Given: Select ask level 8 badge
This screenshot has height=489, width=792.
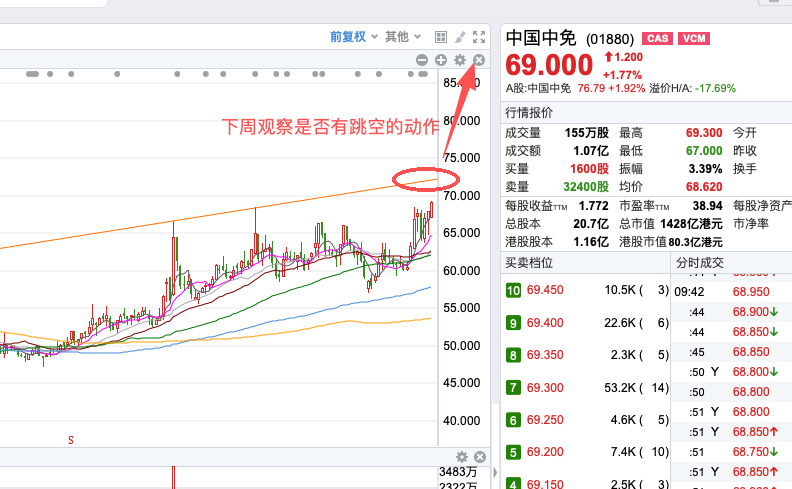Looking at the screenshot, I should pyautogui.click(x=513, y=355).
